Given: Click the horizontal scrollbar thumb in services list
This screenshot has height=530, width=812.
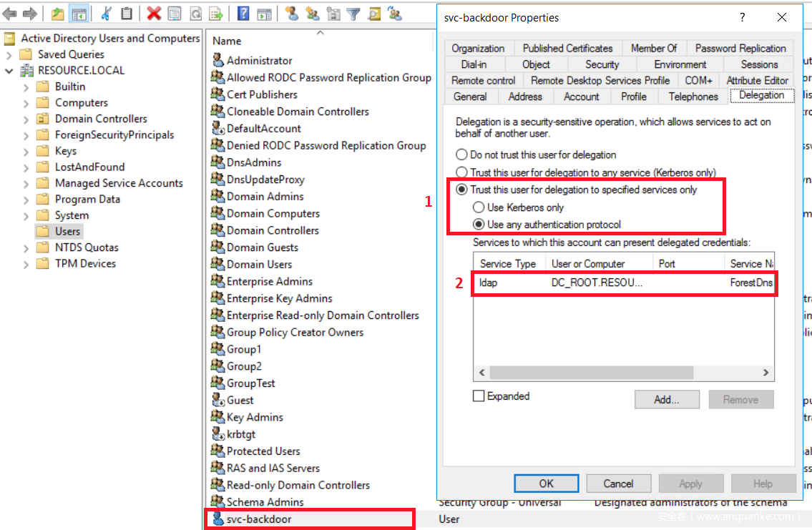Looking at the screenshot, I should pos(592,373).
